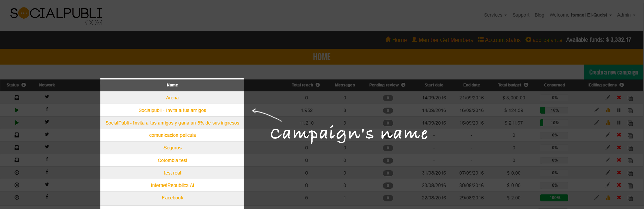
Task: Open the 'test real' campaign link
Action: pos(172,173)
